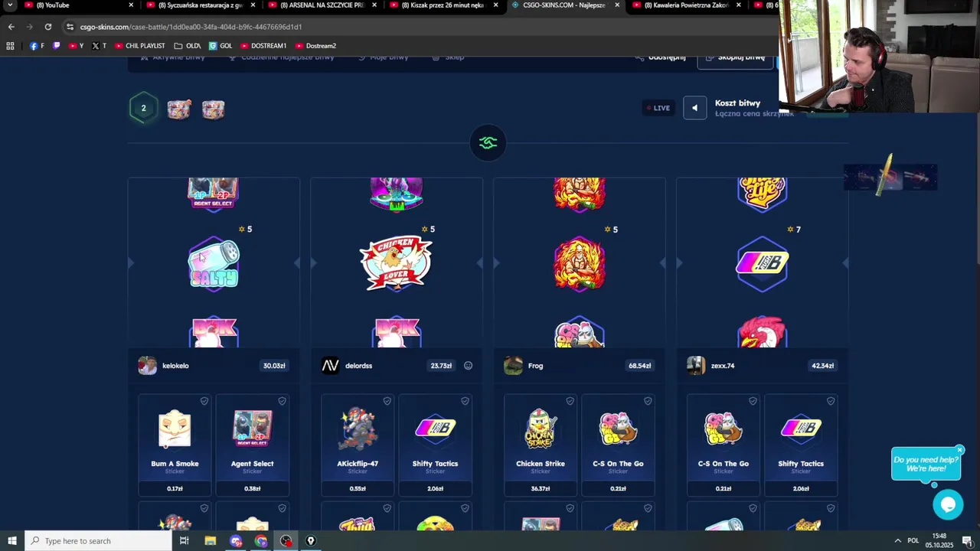Click zexx.74's total value 42.34zł
980x551 pixels.
(x=822, y=366)
